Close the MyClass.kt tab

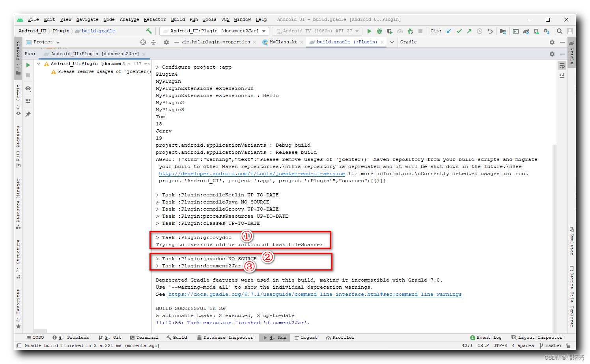pyautogui.click(x=302, y=42)
